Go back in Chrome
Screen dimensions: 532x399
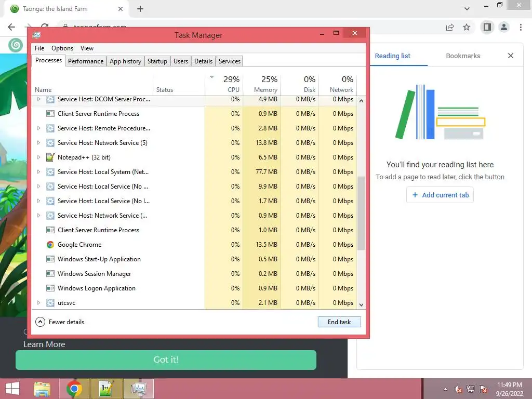(11, 27)
